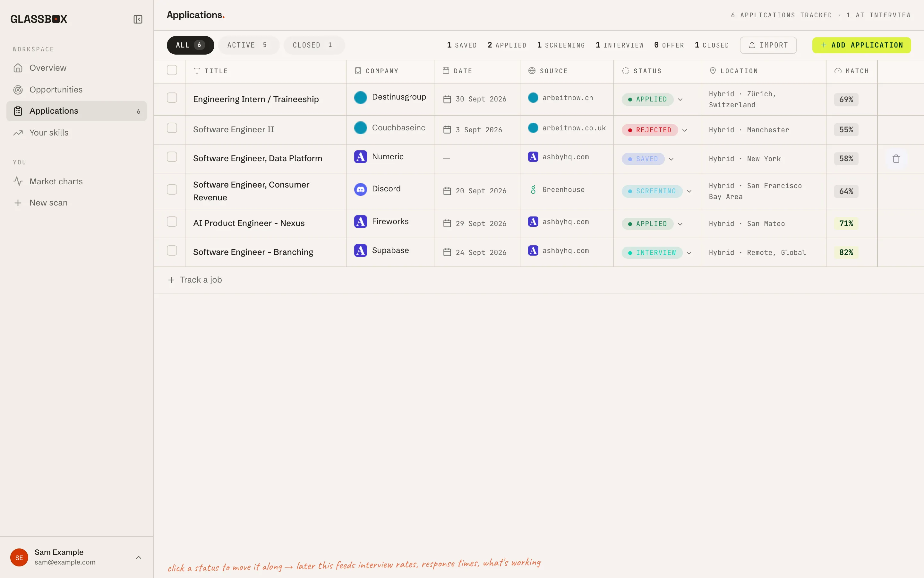Open the SCREENING status dropdown
924x578 pixels.
pyautogui.click(x=657, y=191)
